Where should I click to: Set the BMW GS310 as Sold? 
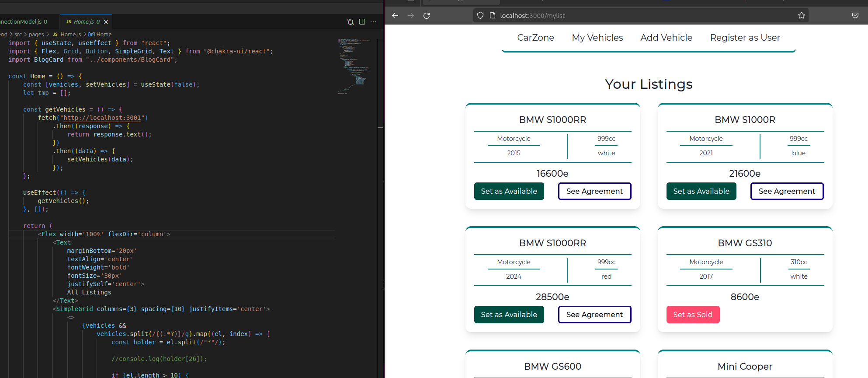coord(693,315)
